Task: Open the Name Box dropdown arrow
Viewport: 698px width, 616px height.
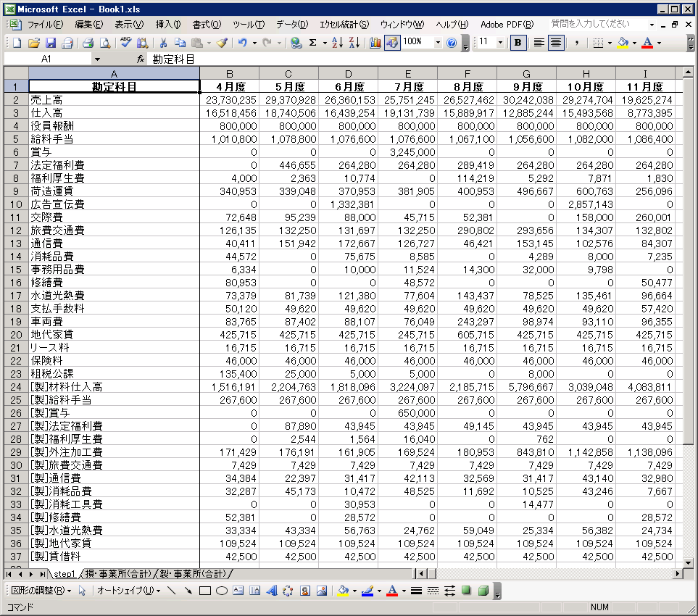Action: tap(98, 59)
